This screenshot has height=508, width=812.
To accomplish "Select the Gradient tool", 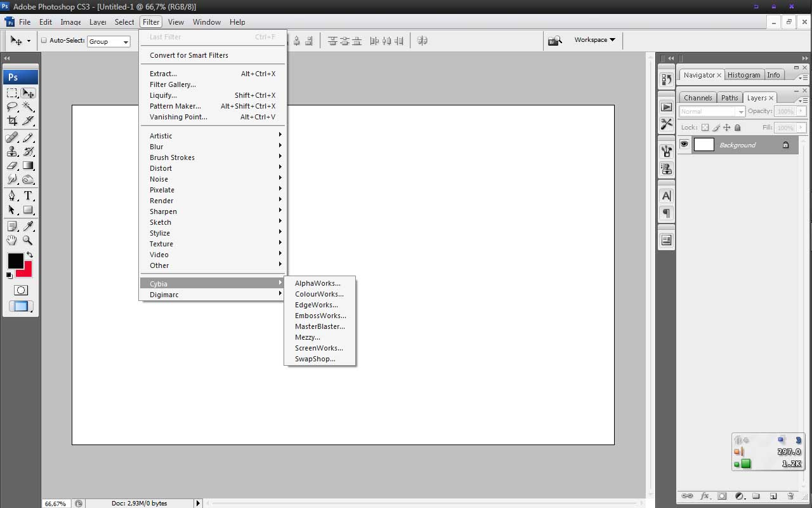I will coord(29,166).
